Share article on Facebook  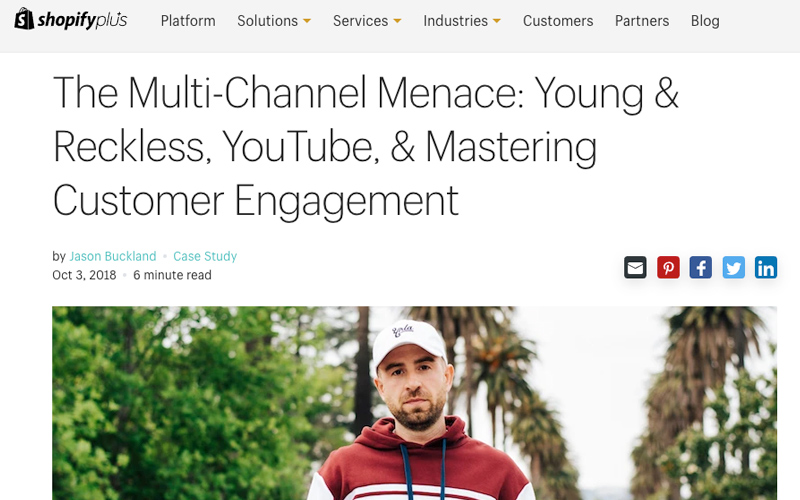click(x=701, y=267)
